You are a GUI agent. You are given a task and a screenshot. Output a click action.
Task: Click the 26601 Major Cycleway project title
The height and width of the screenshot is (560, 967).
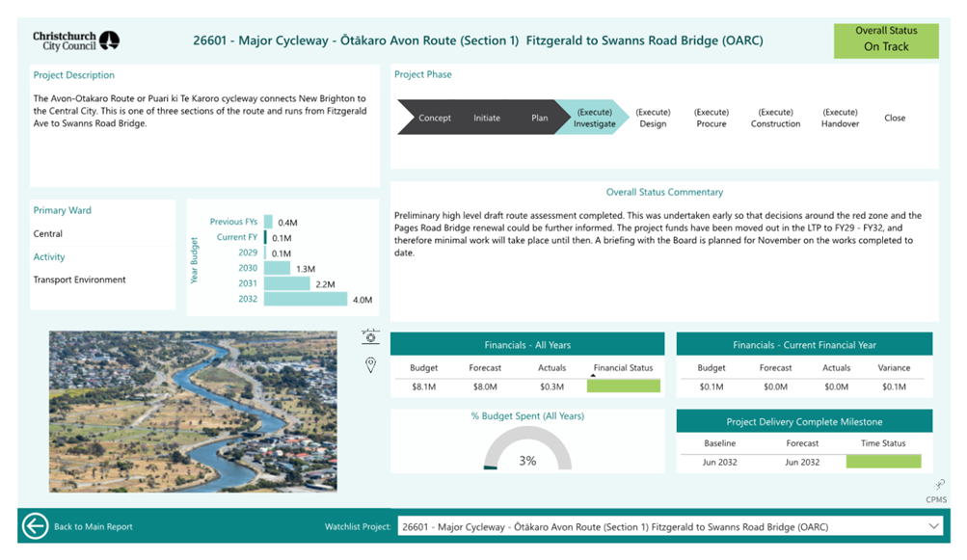(x=478, y=40)
